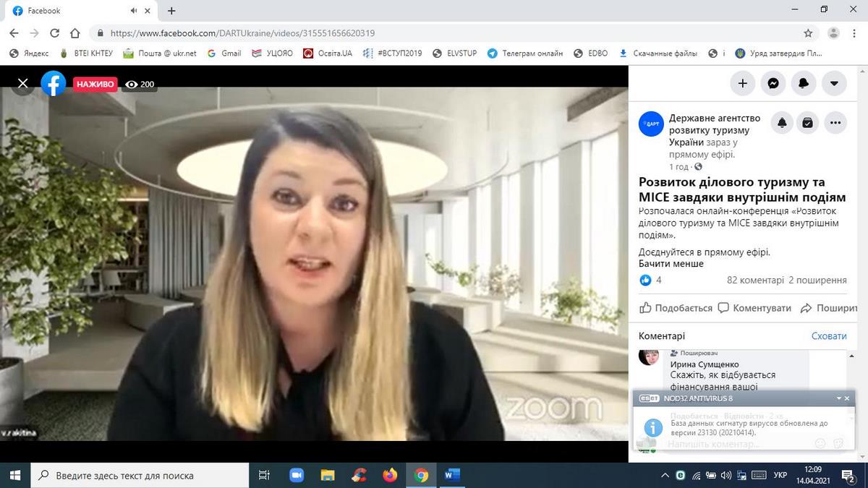The width and height of the screenshot is (868, 488).
Task: Open the NOD32 notification dropdown arrow
Action: point(839,398)
